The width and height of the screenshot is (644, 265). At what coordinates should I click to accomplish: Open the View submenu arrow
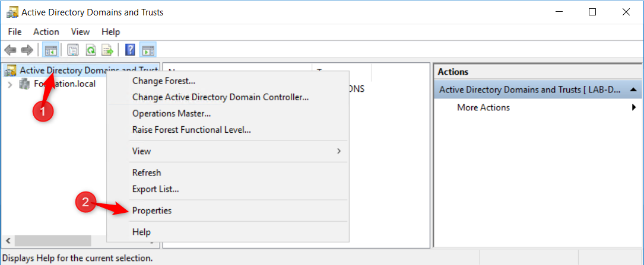339,151
